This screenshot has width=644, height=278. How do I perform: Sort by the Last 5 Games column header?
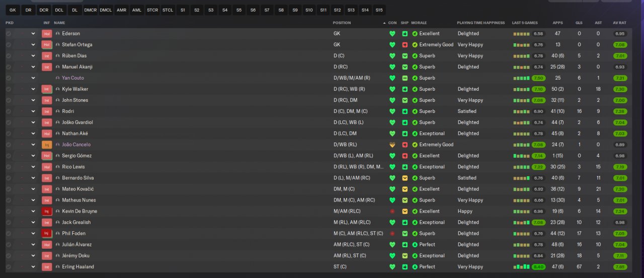[x=525, y=23]
